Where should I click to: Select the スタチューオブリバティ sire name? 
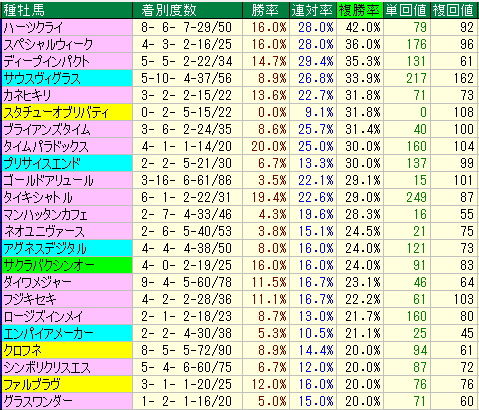[56, 112]
